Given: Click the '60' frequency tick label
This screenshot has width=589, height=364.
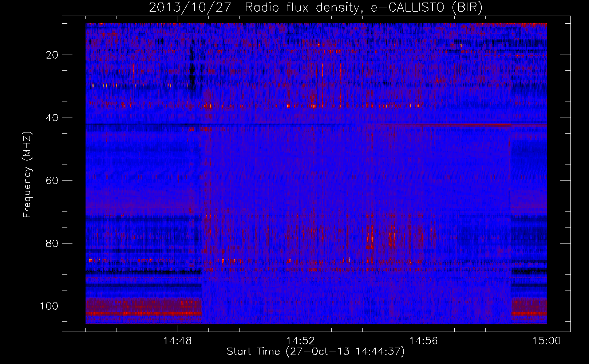Looking at the screenshot, I should coord(52,181).
